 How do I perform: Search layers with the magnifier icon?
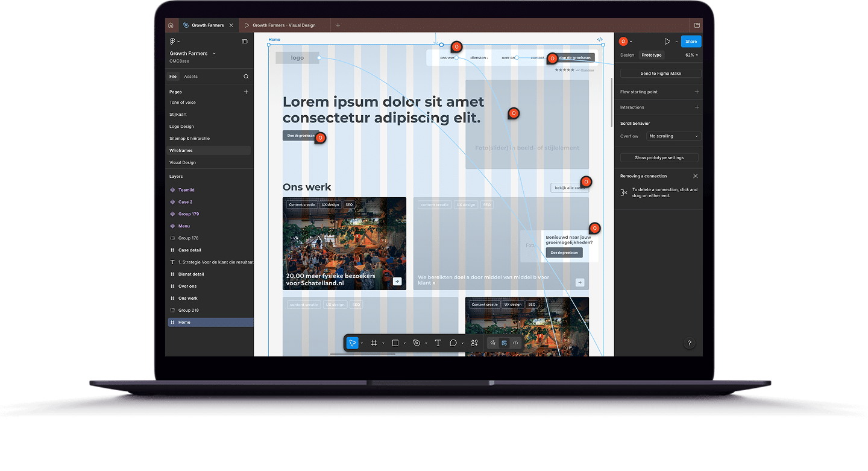click(x=246, y=77)
